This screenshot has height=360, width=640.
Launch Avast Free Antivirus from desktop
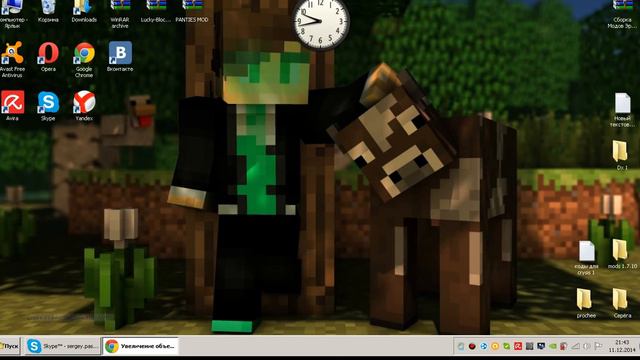click(12, 60)
